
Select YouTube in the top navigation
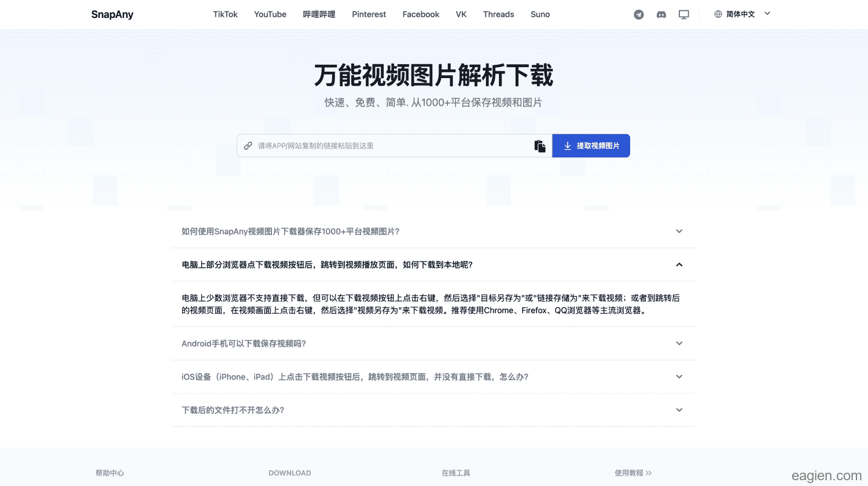point(270,14)
